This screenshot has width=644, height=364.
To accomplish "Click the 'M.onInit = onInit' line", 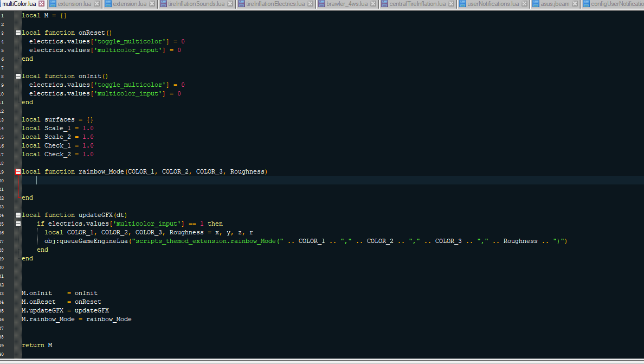I will (x=60, y=293).
